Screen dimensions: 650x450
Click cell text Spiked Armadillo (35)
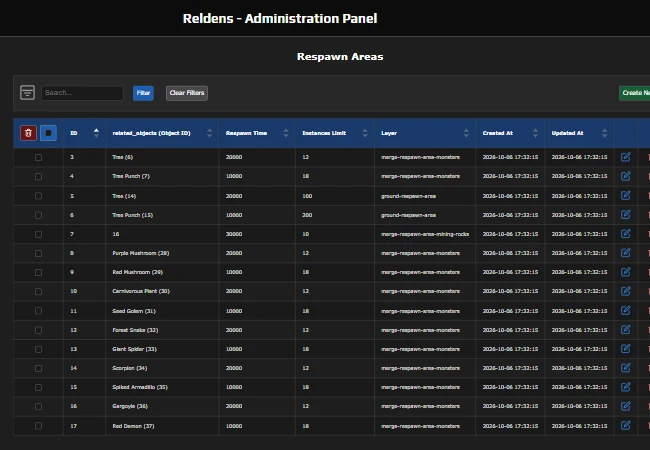tap(140, 387)
